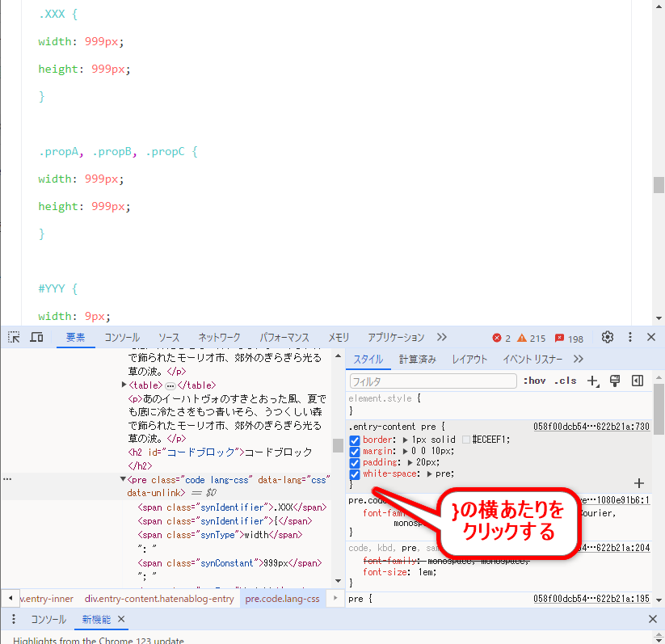The width and height of the screenshot is (665, 644).
Task: Open stylesheet link ending 1080e91b6:1
Action: tap(614, 500)
